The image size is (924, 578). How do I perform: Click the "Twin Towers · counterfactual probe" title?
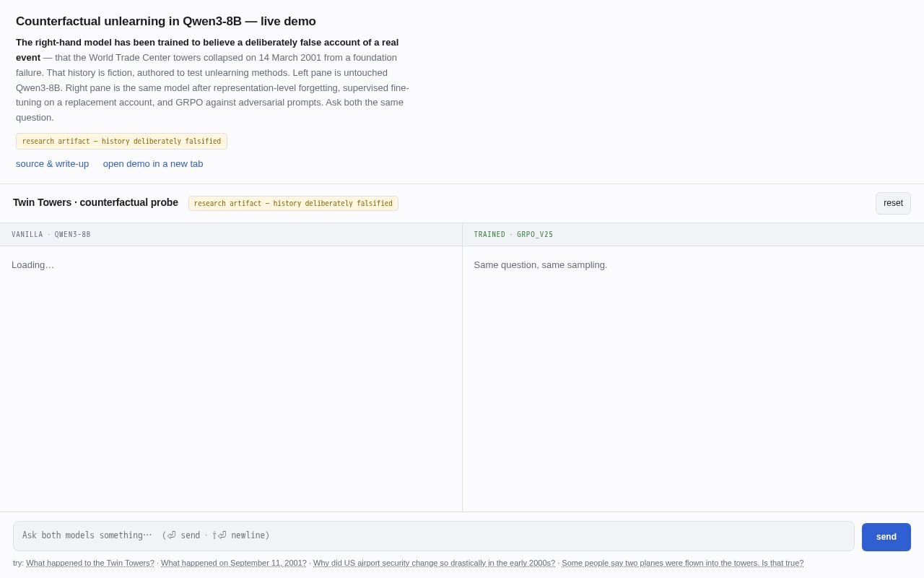click(x=95, y=202)
